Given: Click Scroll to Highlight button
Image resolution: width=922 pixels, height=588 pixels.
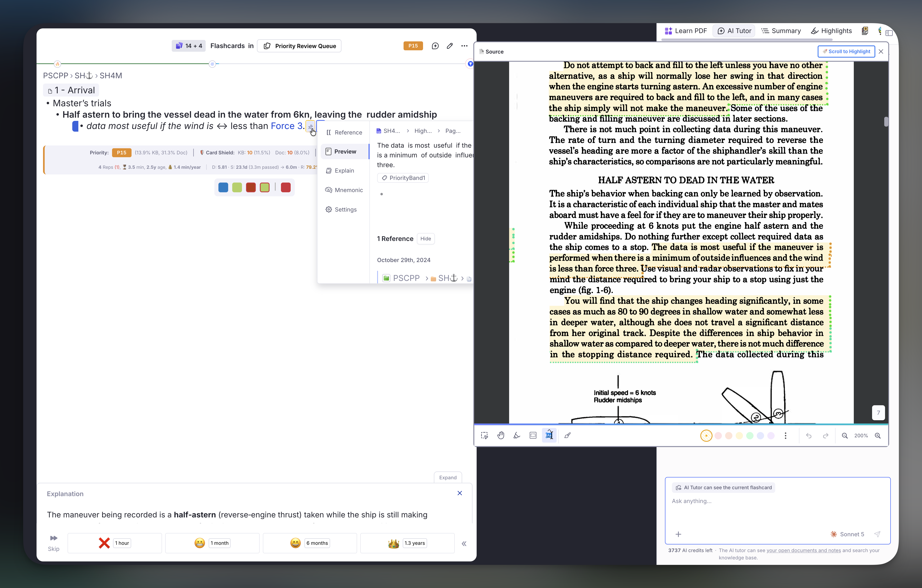Looking at the screenshot, I should (846, 52).
